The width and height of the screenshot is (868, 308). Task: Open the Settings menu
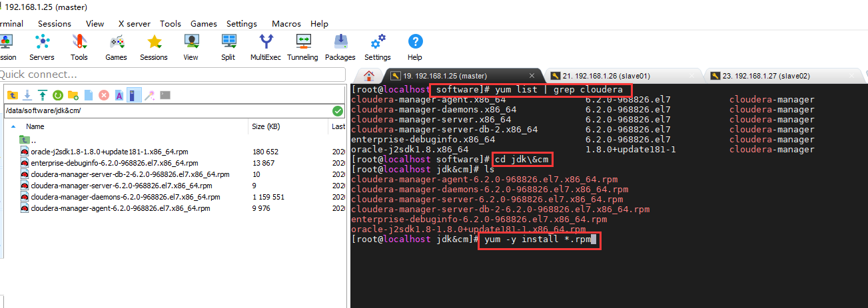click(242, 23)
